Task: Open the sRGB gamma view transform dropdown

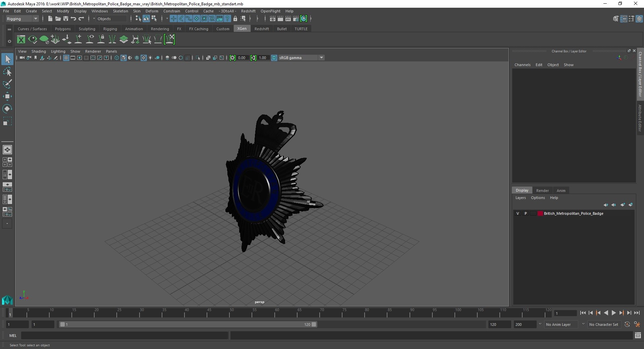Action: (301, 58)
